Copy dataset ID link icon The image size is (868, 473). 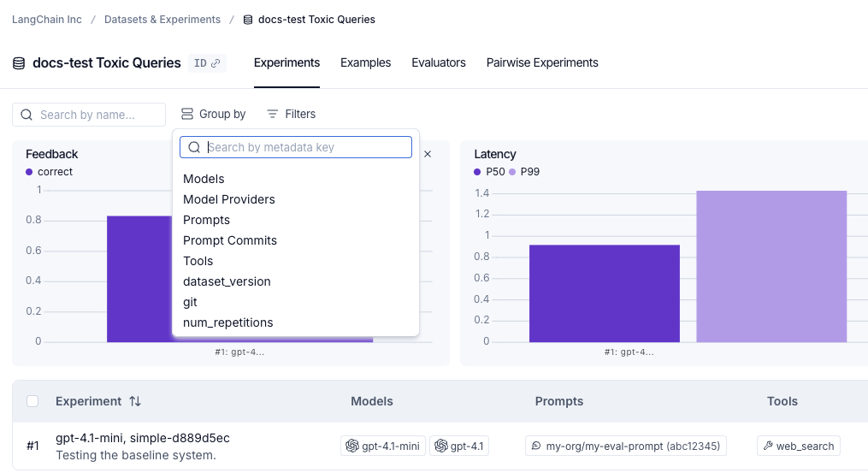click(x=216, y=63)
